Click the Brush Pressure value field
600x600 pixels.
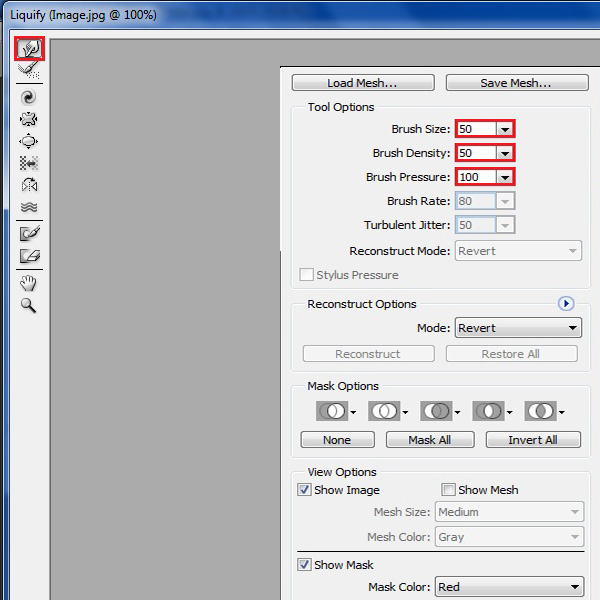pos(476,177)
